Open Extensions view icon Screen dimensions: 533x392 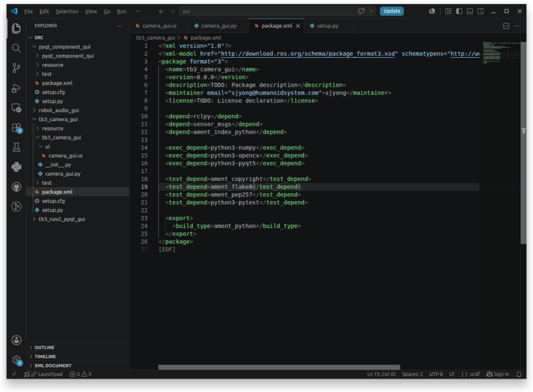16,128
